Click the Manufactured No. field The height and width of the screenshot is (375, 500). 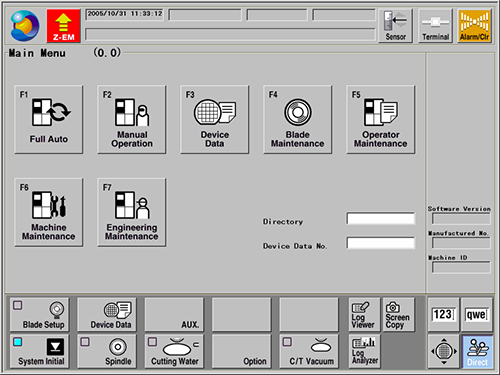461,243
